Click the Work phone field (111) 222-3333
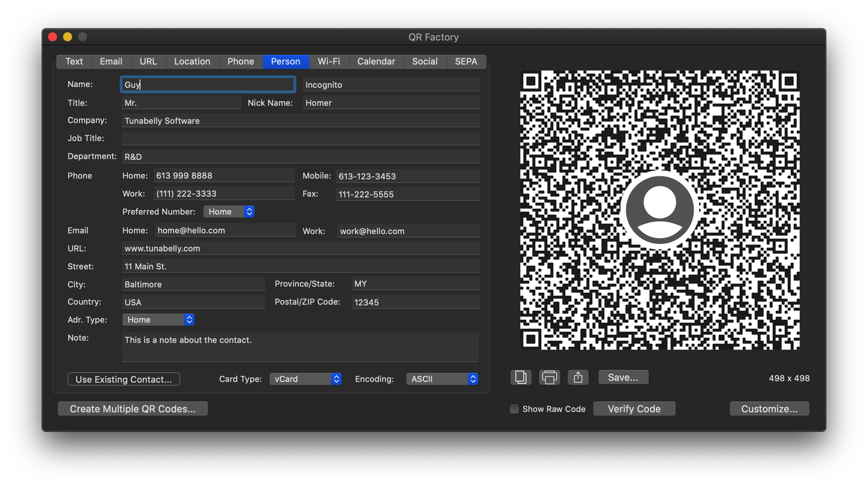Viewport: 868px width, 487px height. coord(224,193)
